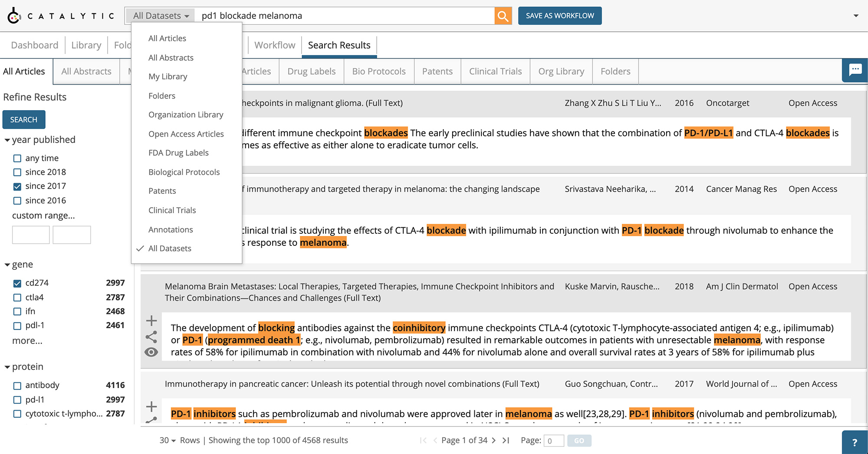The image size is (868, 454).
Task: Open the chat message icon
Action: pyautogui.click(x=855, y=70)
